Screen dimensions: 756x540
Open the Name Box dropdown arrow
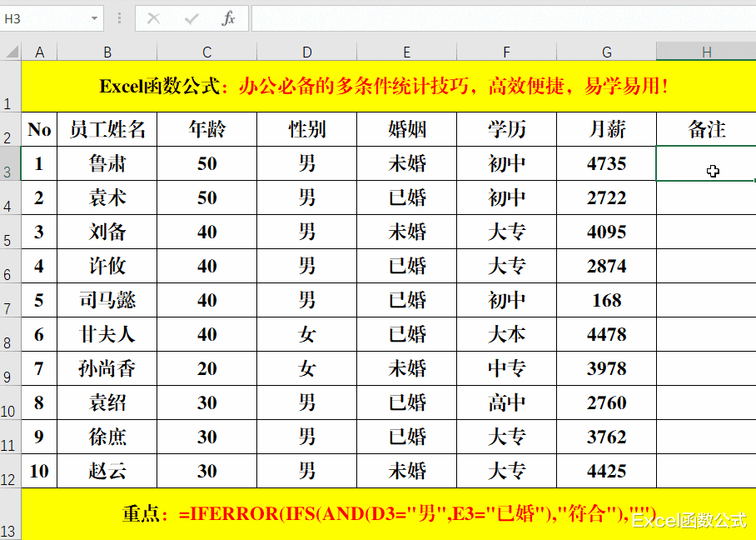click(x=94, y=17)
